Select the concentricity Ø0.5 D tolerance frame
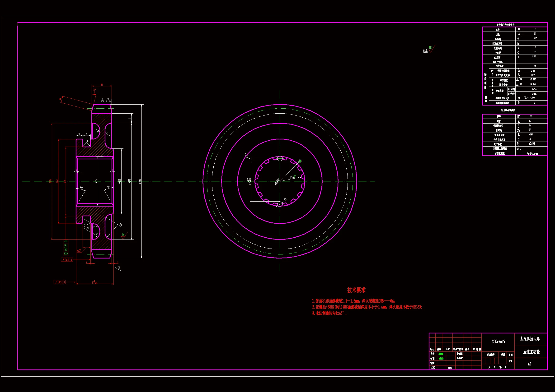This screenshot has width=555, height=392. pos(66,248)
